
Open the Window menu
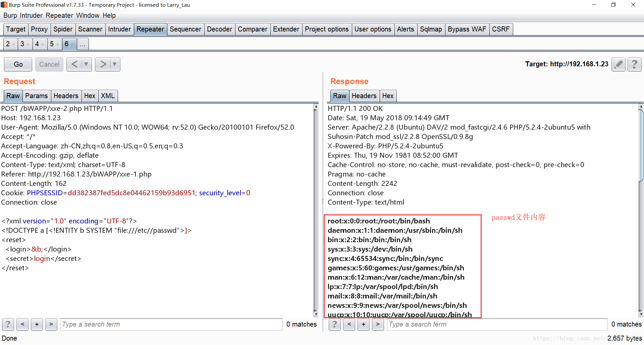click(x=88, y=15)
